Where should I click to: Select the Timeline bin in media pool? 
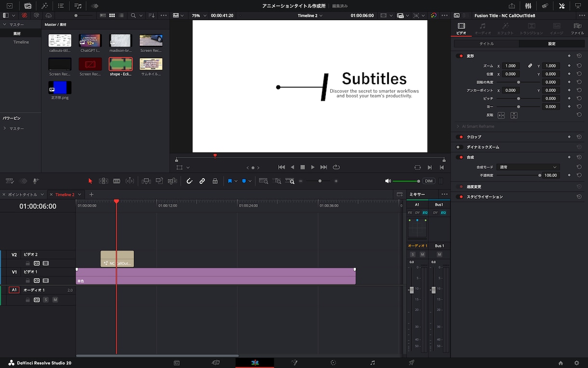click(21, 42)
